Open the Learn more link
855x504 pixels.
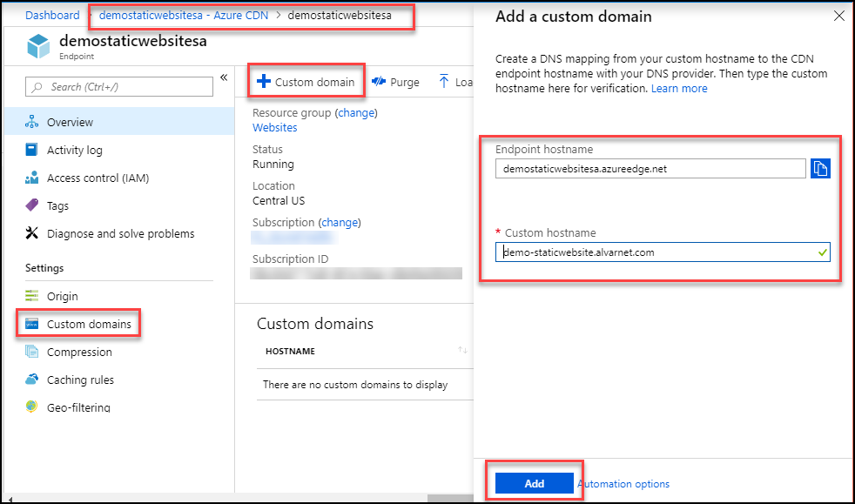point(679,88)
